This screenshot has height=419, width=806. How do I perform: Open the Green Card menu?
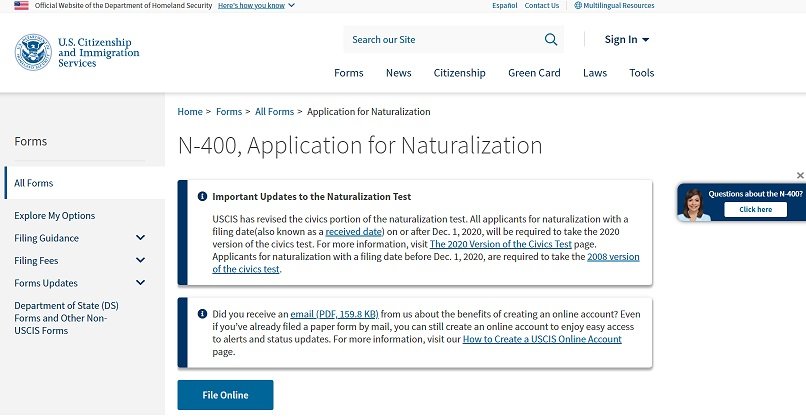coord(533,73)
